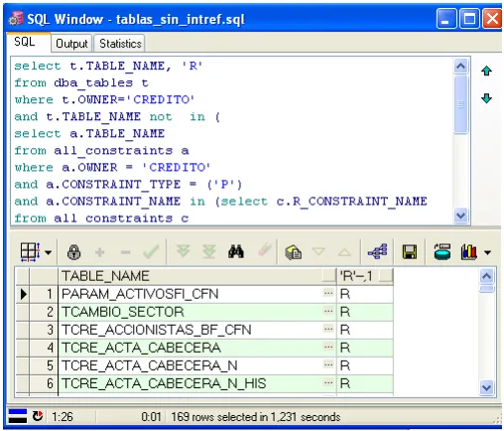The image size is (504, 431).
Task: Click the '169 rows selected' status text
Action: pyautogui.click(x=256, y=417)
